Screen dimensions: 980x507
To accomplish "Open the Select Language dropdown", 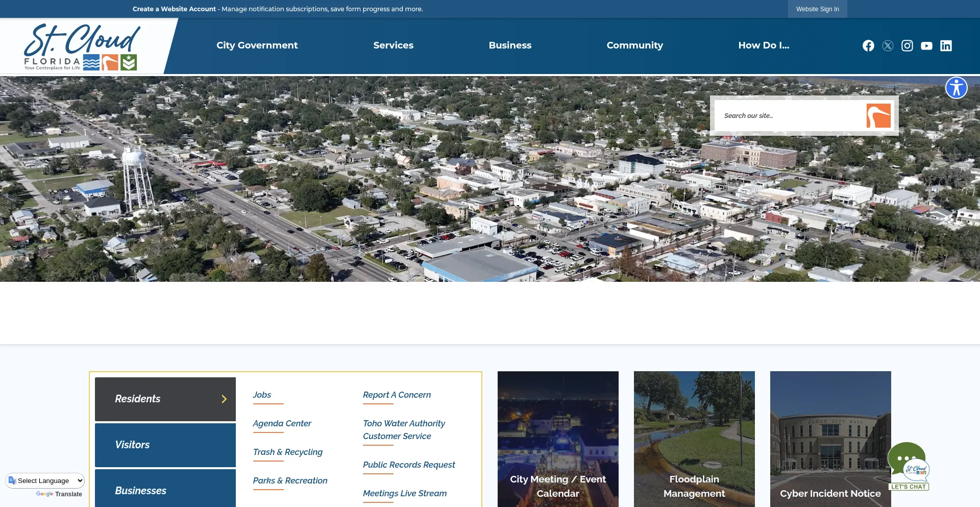I will click(x=45, y=480).
